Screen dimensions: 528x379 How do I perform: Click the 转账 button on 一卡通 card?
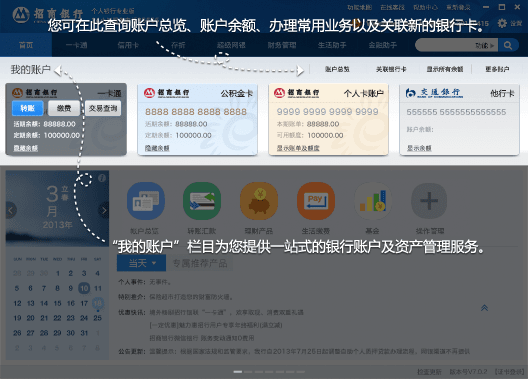point(28,108)
